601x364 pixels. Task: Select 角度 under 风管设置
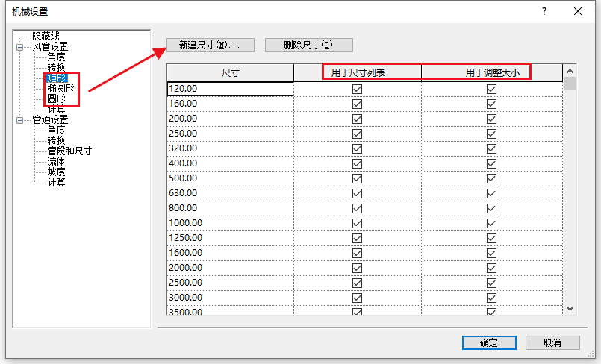(x=56, y=57)
